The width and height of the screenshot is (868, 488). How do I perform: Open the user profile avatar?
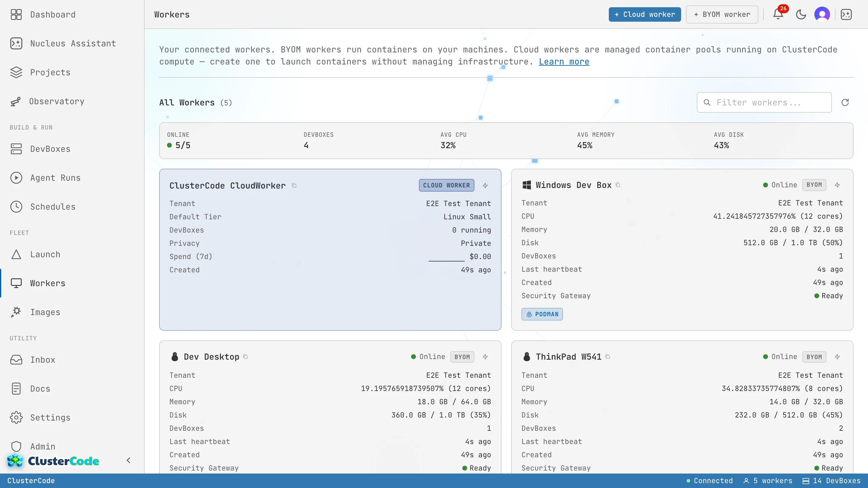822,14
